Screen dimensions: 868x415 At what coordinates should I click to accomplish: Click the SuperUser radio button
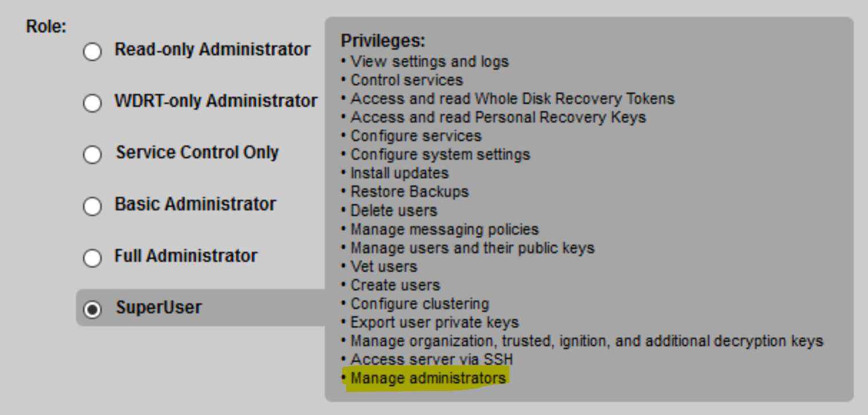click(92, 310)
